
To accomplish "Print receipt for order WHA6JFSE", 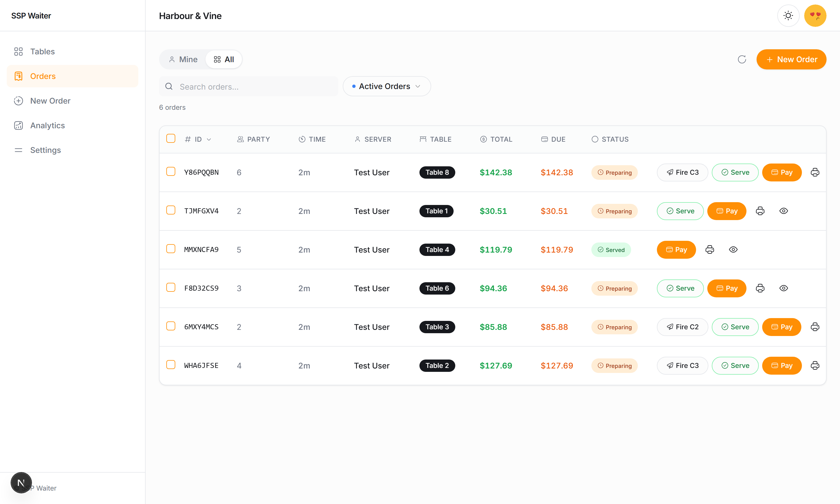I will pyautogui.click(x=815, y=365).
